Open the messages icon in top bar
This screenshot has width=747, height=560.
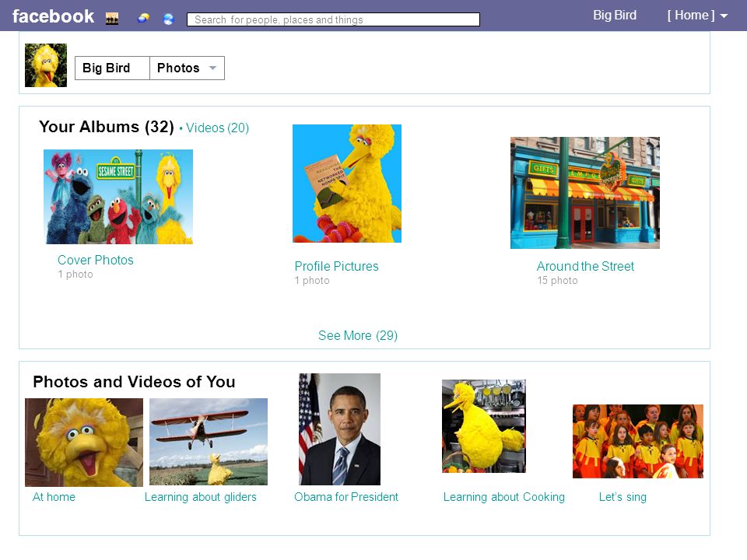[x=143, y=19]
